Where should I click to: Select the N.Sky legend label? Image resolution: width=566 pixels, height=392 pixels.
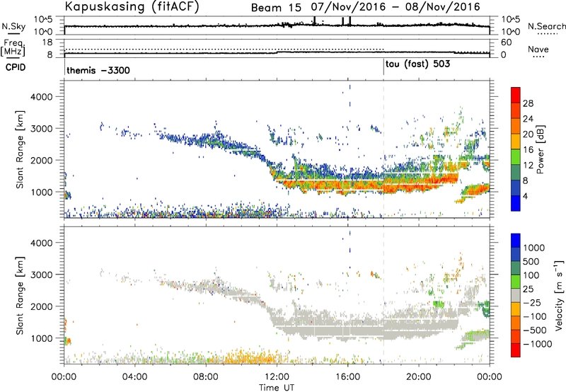coord(13,26)
